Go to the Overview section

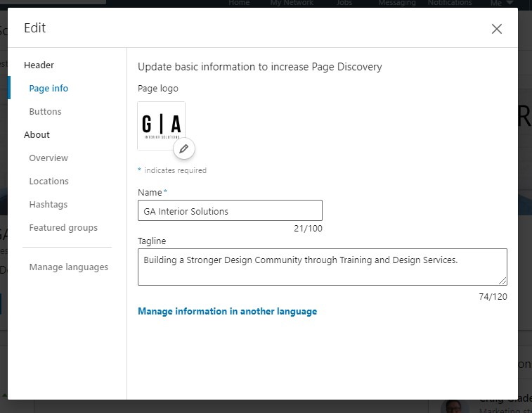tap(48, 158)
